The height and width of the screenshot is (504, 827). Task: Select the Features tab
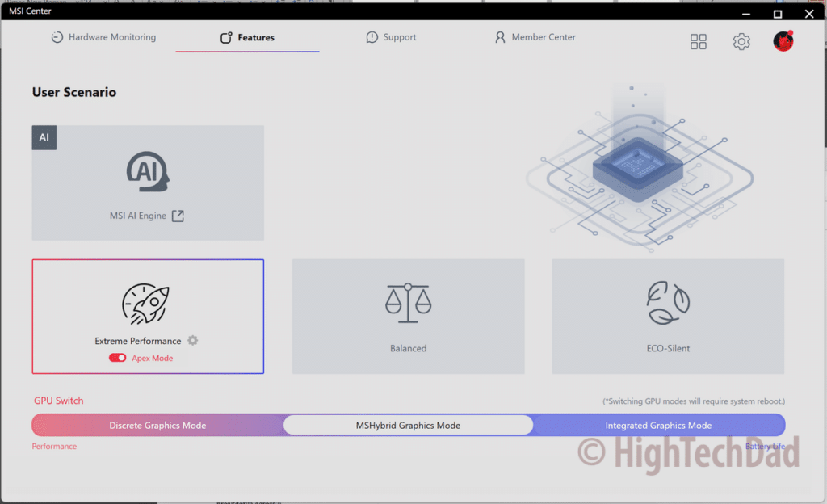(247, 37)
